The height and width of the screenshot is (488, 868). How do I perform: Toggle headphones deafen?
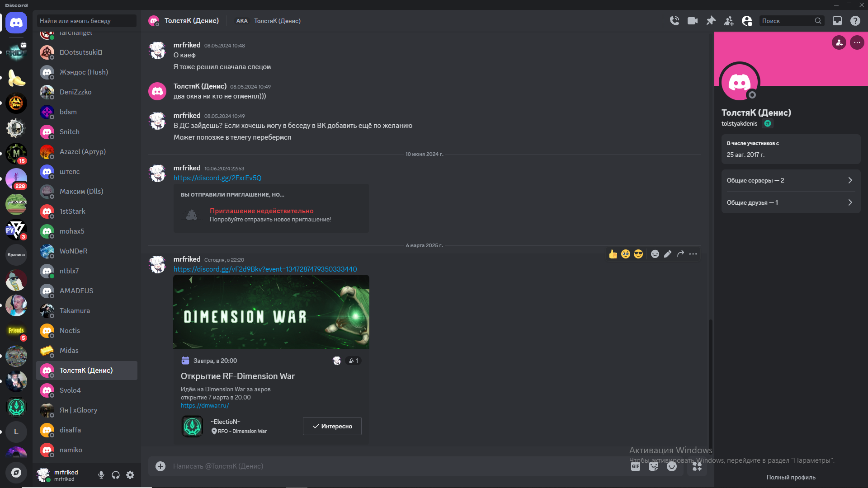pos(116,475)
